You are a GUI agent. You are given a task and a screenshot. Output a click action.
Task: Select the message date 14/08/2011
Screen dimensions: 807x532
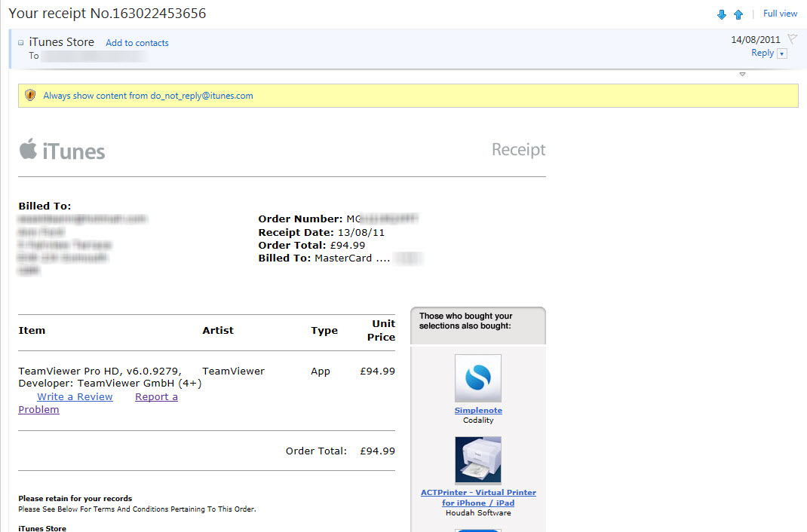[756, 40]
